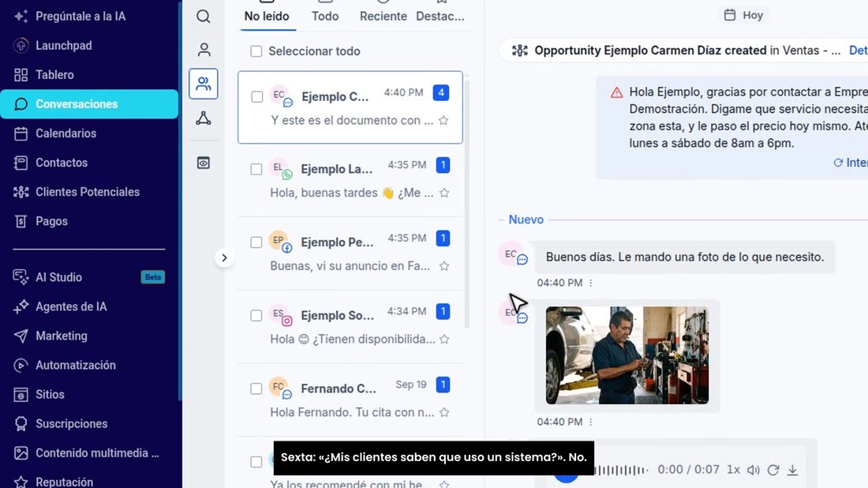
Task: Open the mechanic photo attachment
Action: 627,355
